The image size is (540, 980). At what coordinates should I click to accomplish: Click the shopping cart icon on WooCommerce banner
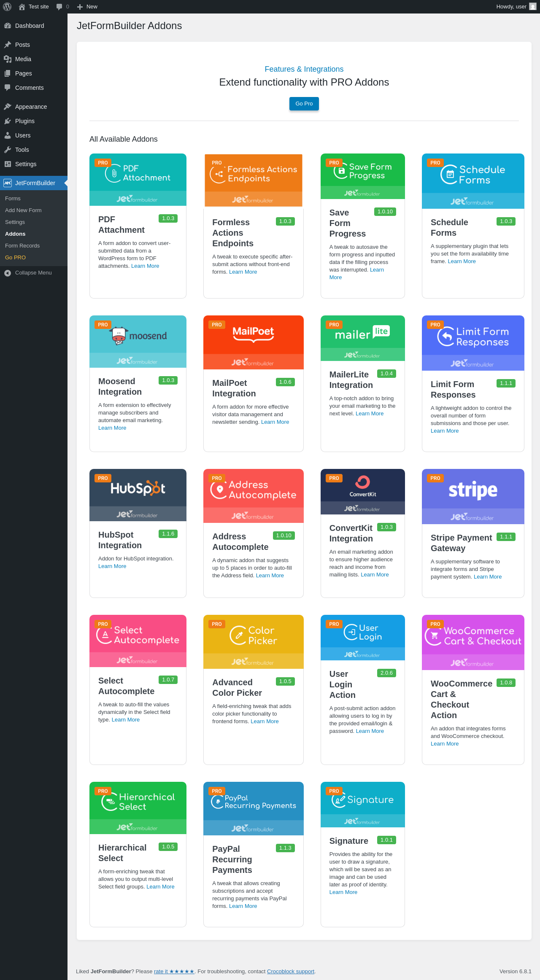point(434,636)
